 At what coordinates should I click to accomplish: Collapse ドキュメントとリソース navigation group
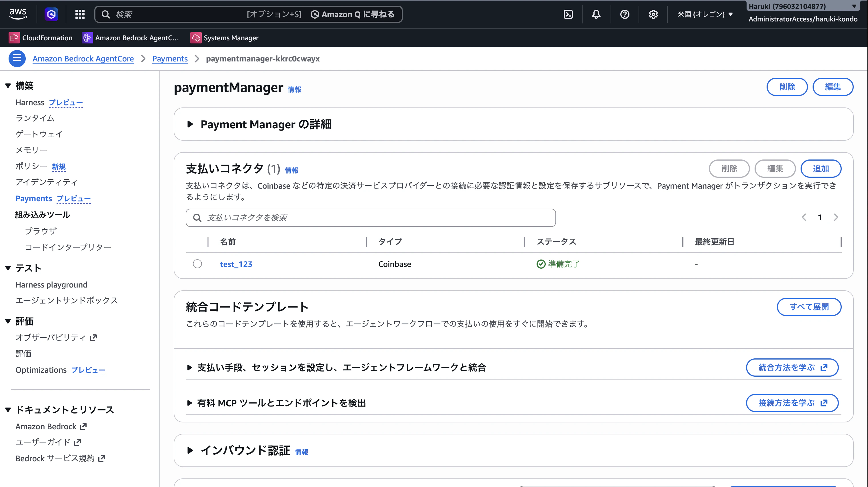tap(8, 410)
